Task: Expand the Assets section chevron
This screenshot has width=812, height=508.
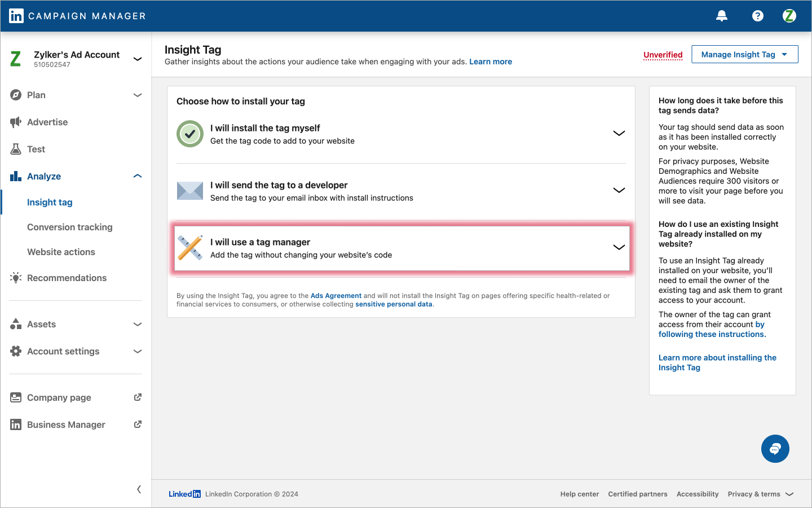Action: click(138, 324)
